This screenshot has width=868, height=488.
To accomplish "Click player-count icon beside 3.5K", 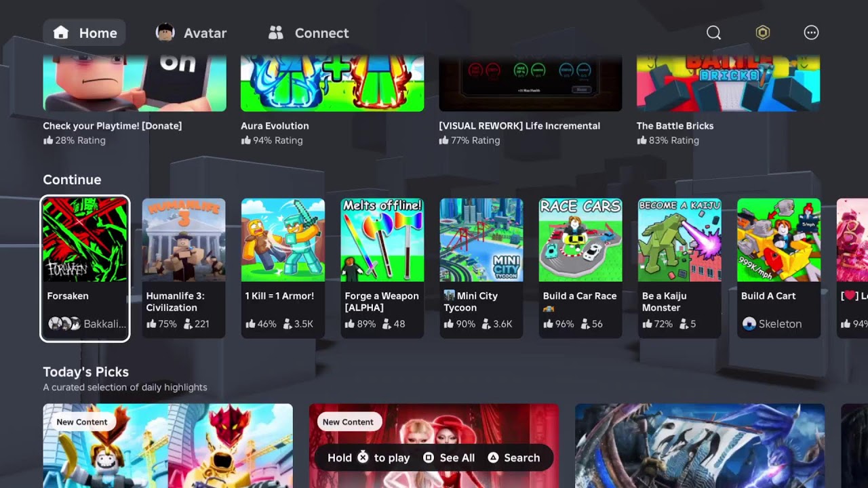I will click(x=288, y=324).
